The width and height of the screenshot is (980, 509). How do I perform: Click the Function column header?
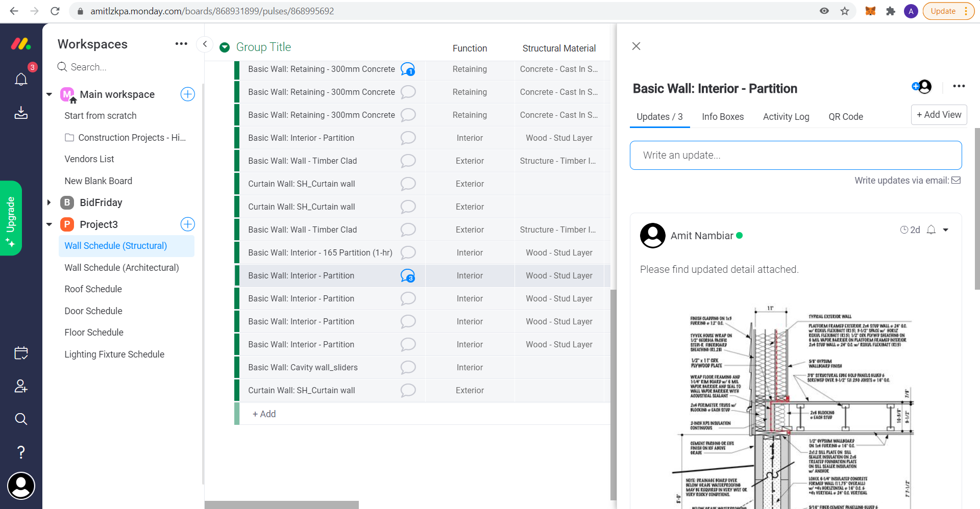(470, 48)
